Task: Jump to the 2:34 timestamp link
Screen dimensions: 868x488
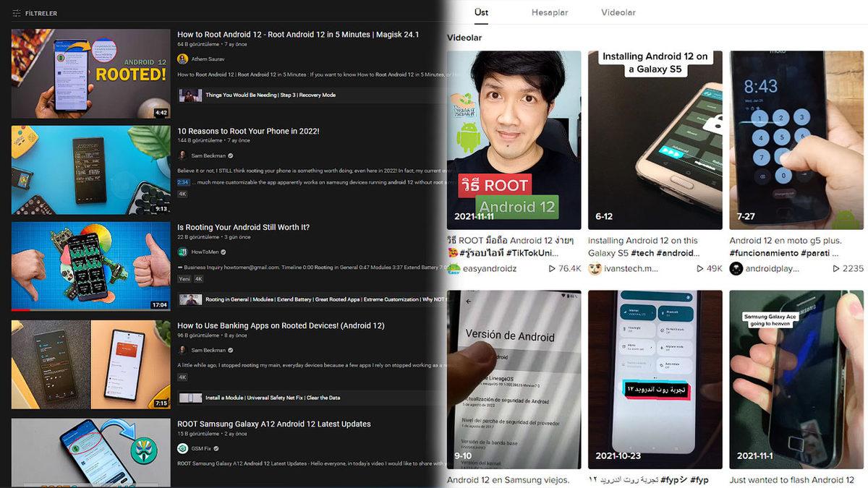Action: [183, 182]
